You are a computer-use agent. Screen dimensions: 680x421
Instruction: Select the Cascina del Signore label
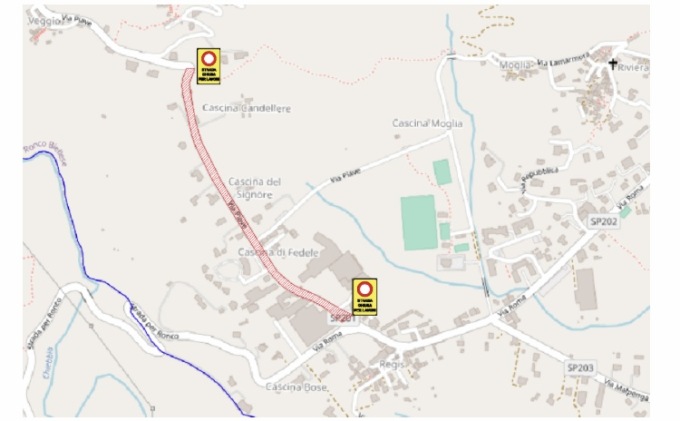tap(255, 188)
